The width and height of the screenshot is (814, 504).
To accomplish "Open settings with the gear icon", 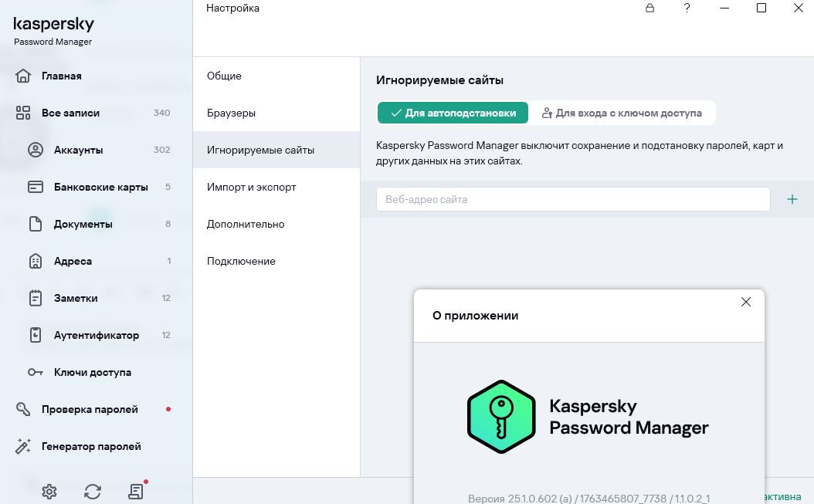I will click(49, 491).
